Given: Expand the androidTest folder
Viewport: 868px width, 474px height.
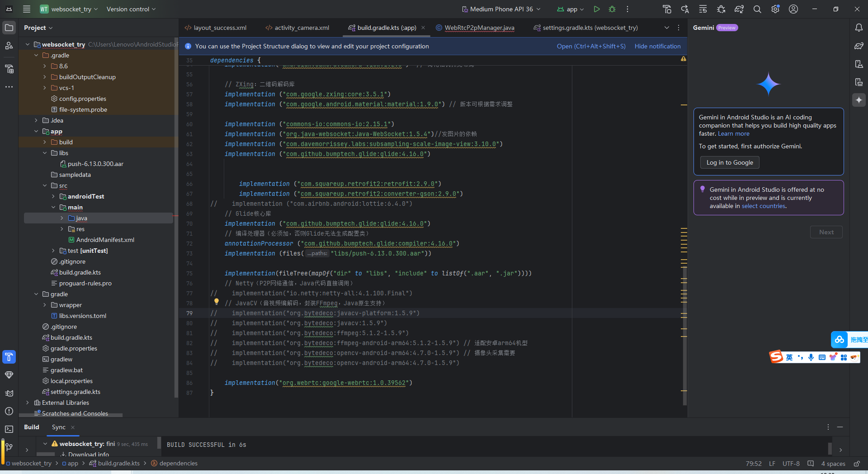Looking at the screenshot, I should tap(53, 196).
